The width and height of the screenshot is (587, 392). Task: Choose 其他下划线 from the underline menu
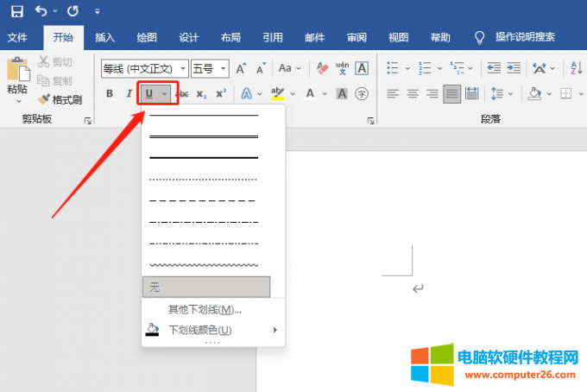[x=205, y=309]
